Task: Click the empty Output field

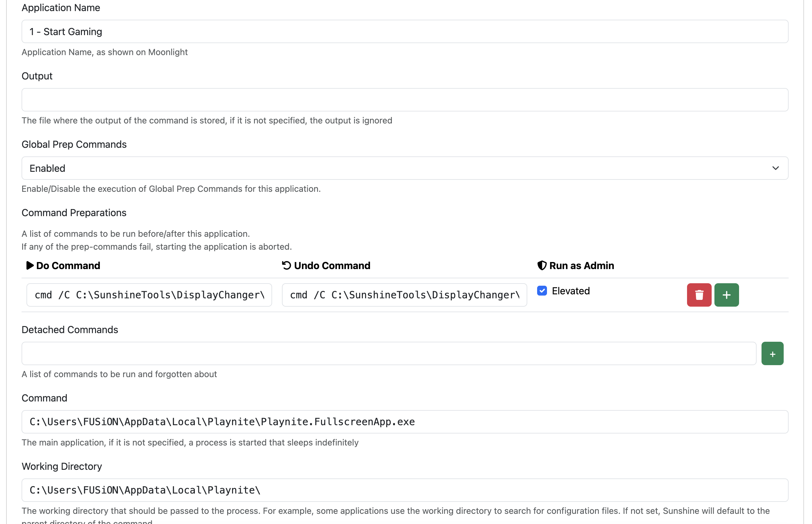Action: tap(404, 100)
